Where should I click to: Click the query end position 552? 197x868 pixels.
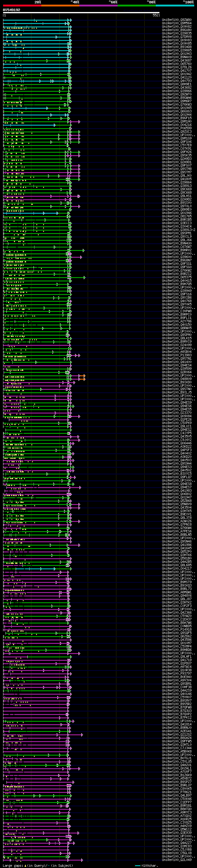point(155,15)
